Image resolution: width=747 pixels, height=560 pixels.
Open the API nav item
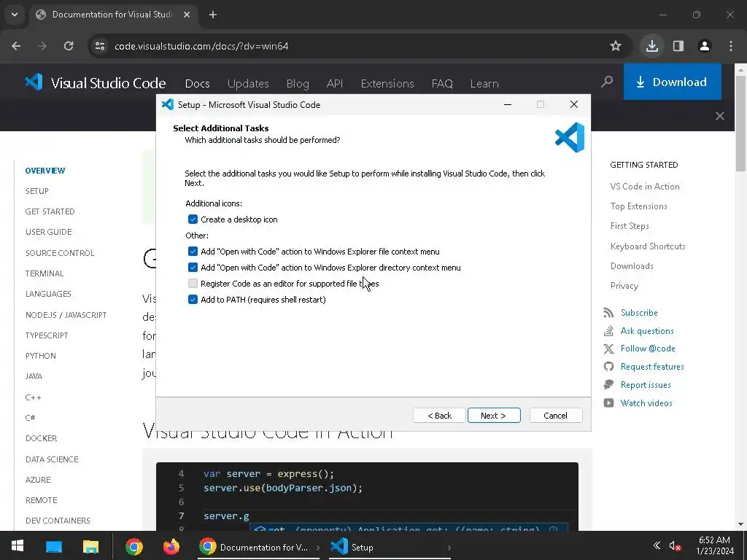tap(335, 83)
